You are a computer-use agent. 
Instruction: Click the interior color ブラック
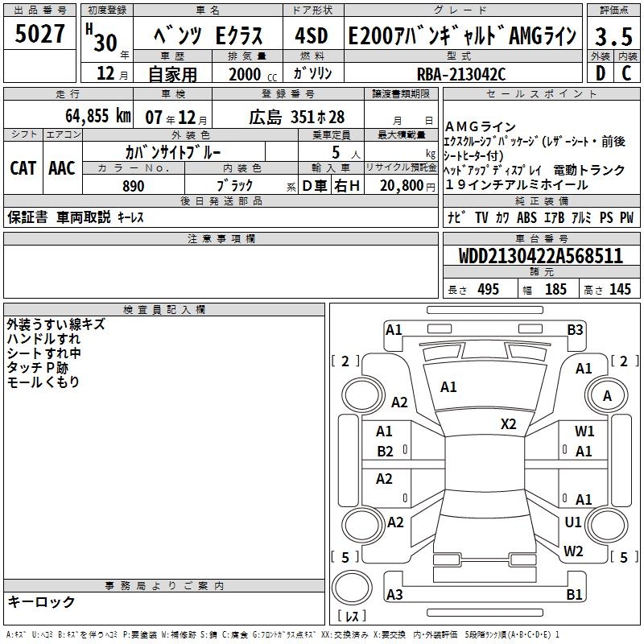pyautogui.click(x=234, y=186)
